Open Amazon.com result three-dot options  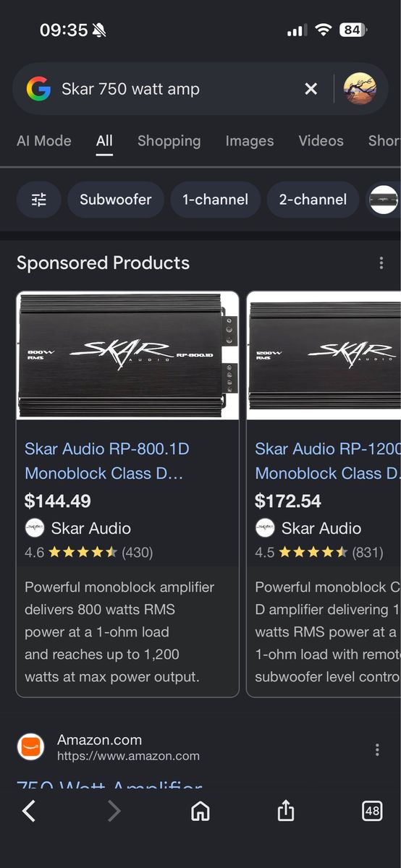(377, 750)
